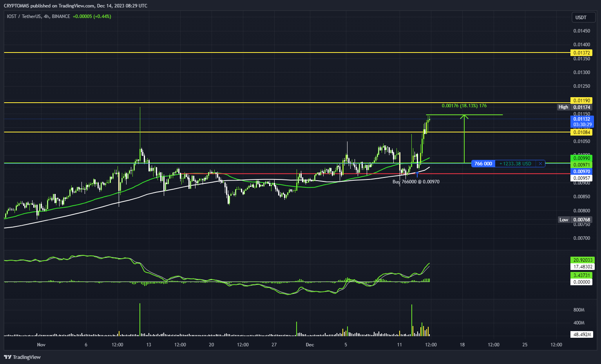
Task: Click the Nov label on time axis
Action: [x=41, y=345]
